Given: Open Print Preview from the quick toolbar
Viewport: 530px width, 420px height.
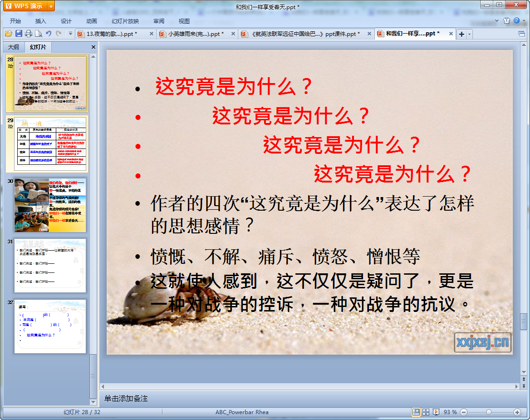Looking at the screenshot, I should [x=39, y=34].
